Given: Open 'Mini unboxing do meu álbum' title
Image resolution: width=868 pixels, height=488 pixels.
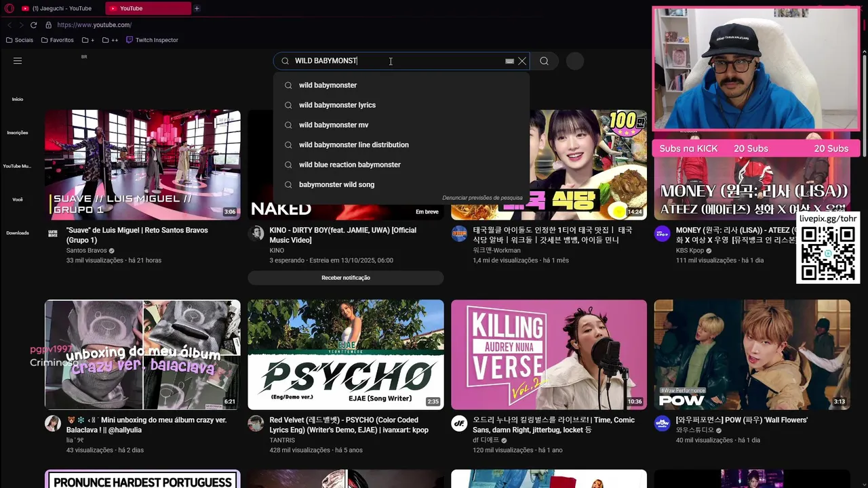Looking at the screenshot, I should [146, 425].
